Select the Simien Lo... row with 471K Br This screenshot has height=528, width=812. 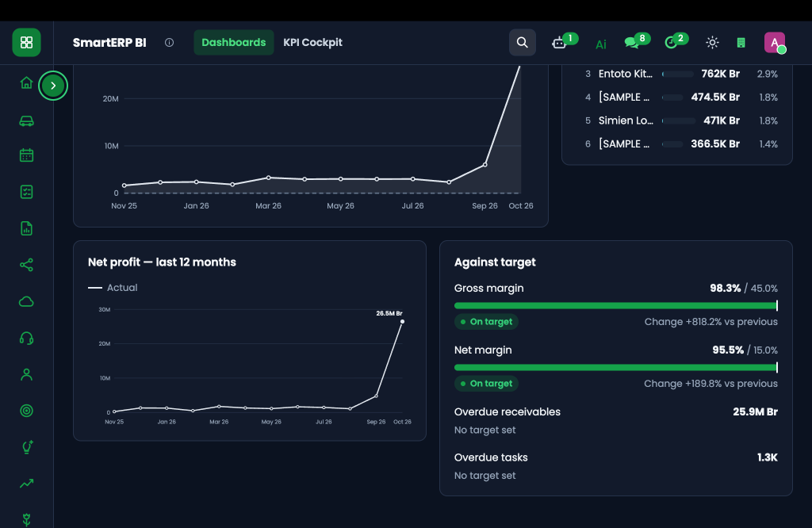pos(681,121)
